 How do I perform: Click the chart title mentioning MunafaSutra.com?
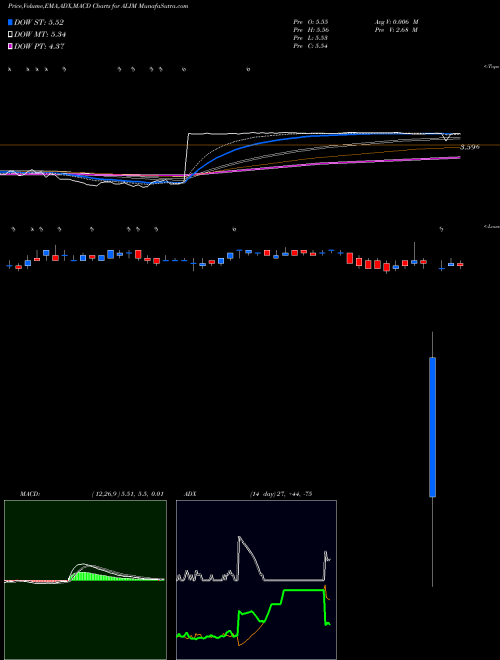click(98, 6)
